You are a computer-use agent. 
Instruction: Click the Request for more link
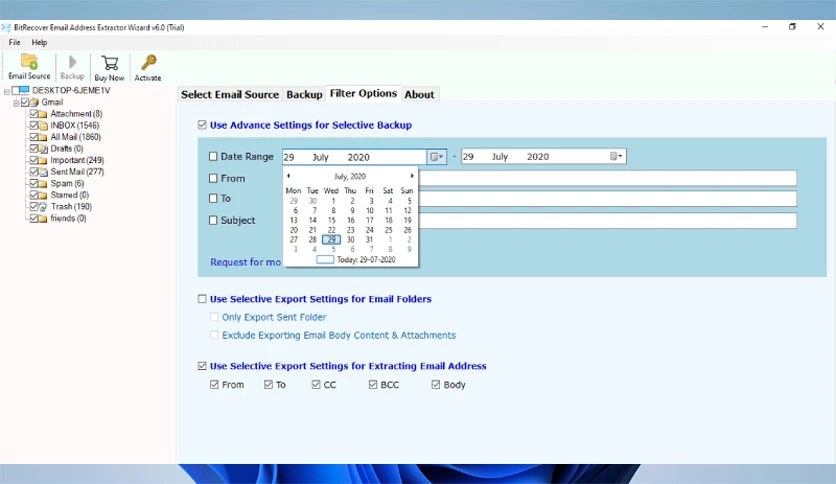[245, 262]
